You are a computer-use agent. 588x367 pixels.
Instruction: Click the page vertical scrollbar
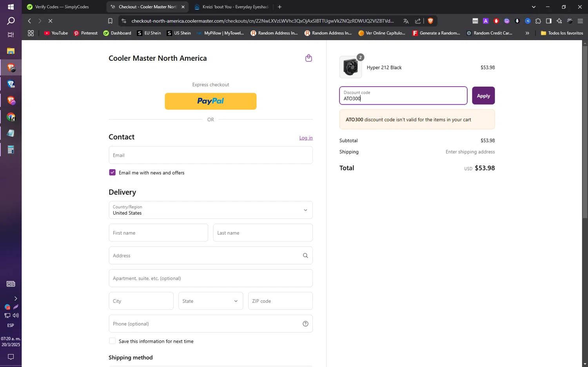coord(585,131)
